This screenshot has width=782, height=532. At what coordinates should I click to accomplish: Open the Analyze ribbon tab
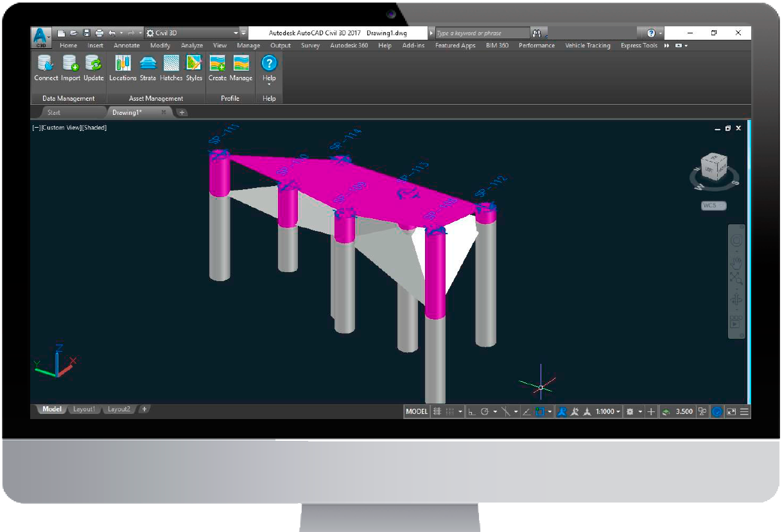coord(191,46)
